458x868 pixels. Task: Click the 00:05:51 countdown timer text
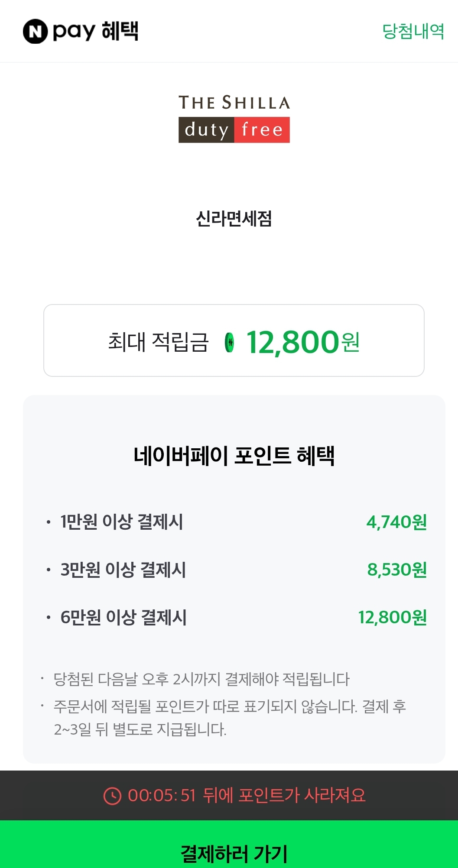[x=162, y=796]
